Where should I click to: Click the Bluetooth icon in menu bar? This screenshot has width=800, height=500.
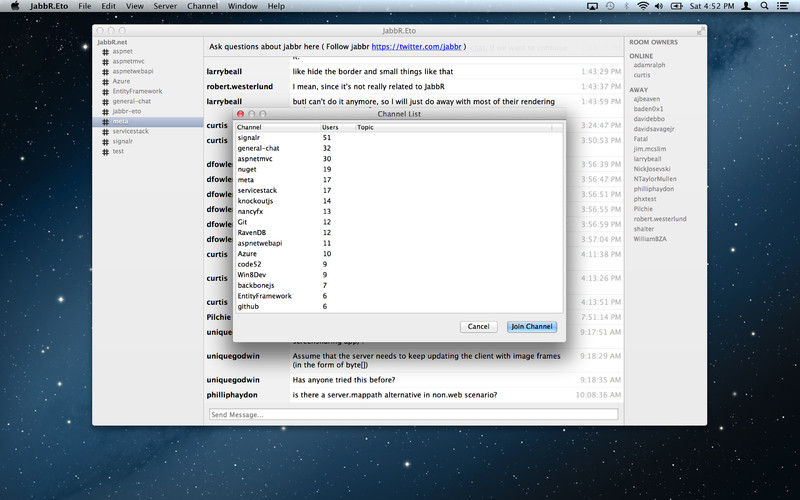tap(627, 6)
